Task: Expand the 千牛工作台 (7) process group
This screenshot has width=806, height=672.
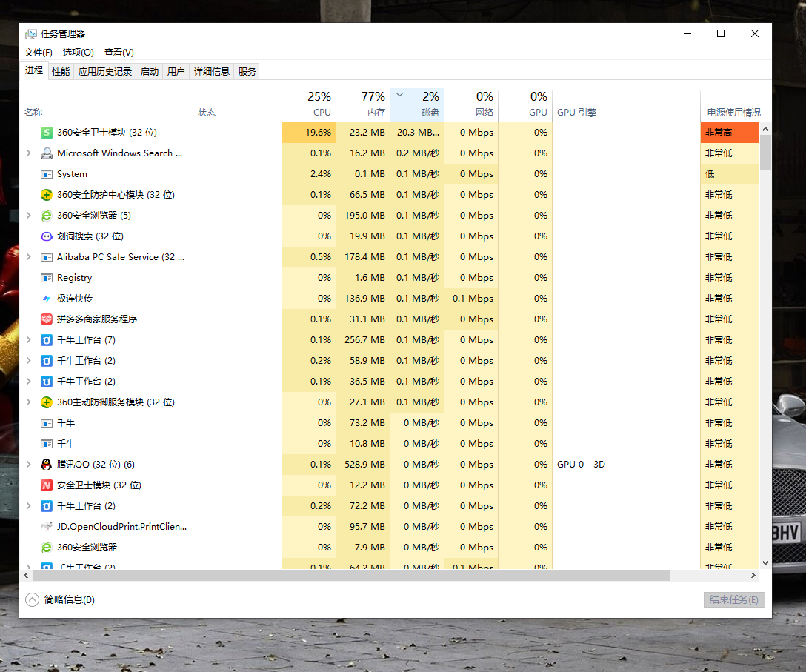Action: [29, 340]
